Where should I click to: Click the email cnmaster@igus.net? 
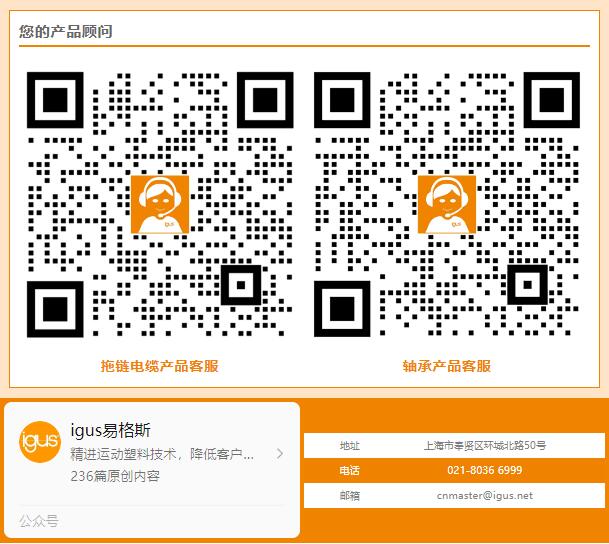(x=485, y=495)
